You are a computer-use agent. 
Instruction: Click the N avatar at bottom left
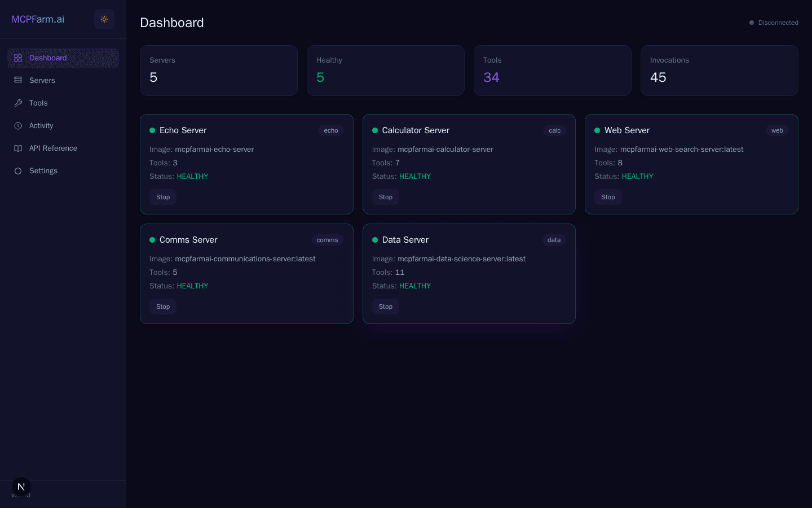point(21,486)
